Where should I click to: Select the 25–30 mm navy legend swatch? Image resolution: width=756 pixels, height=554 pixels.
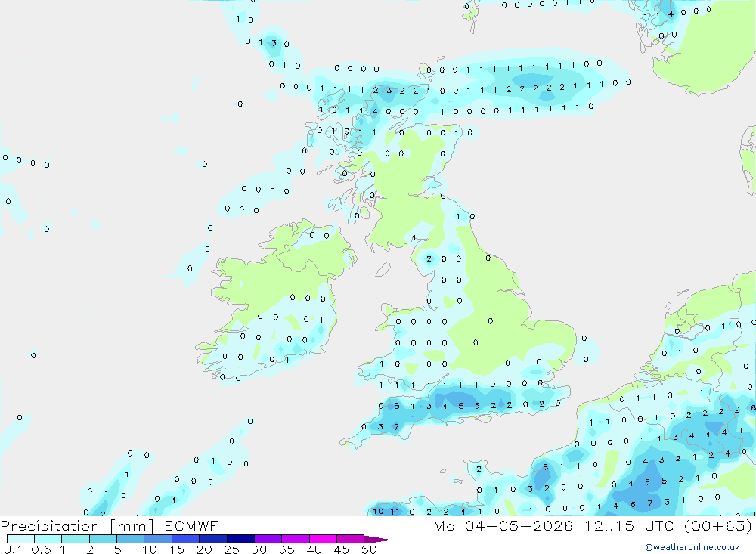point(240,539)
